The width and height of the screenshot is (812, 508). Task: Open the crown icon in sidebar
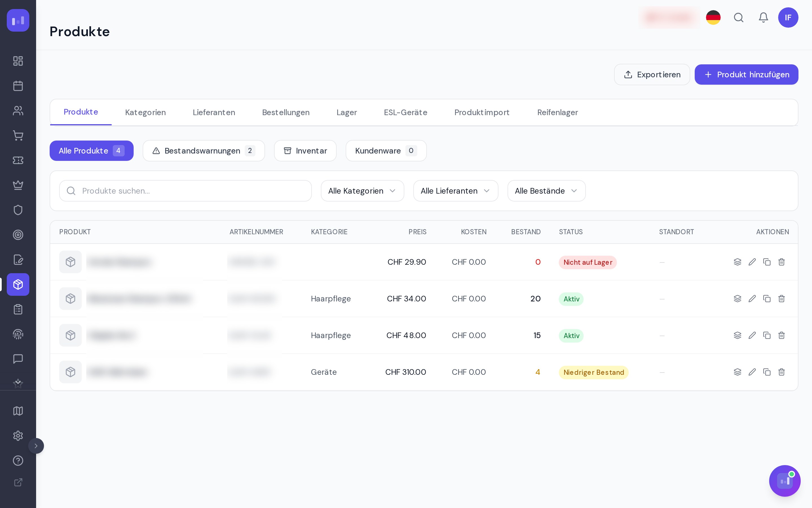coord(18,185)
